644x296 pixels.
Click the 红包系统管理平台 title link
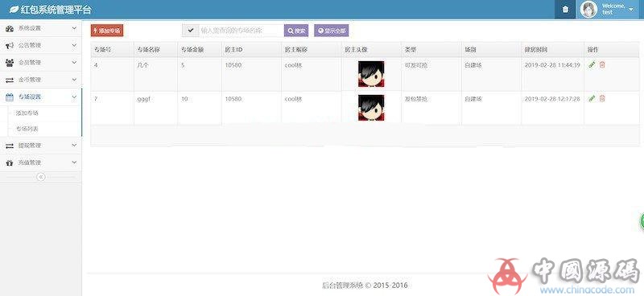click(x=56, y=10)
